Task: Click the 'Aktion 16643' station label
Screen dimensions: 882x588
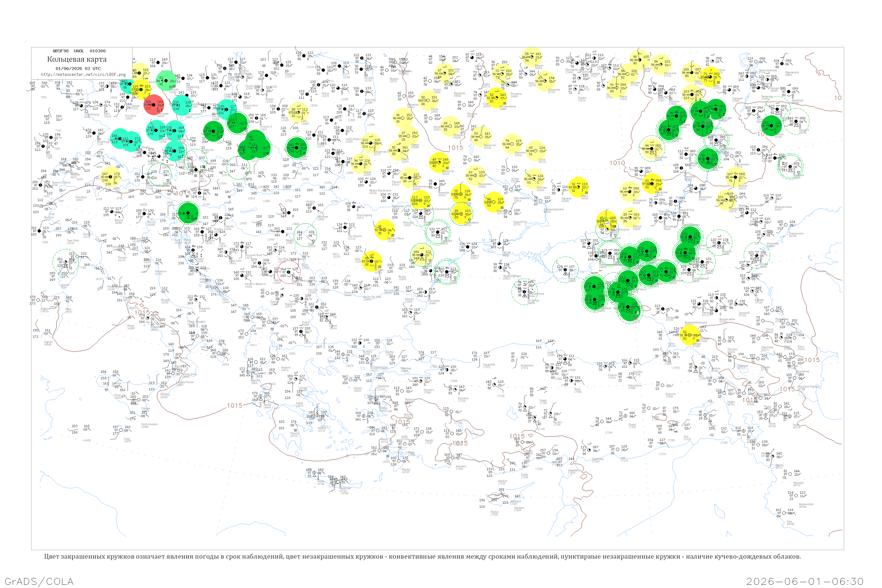Action: (267, 406)
